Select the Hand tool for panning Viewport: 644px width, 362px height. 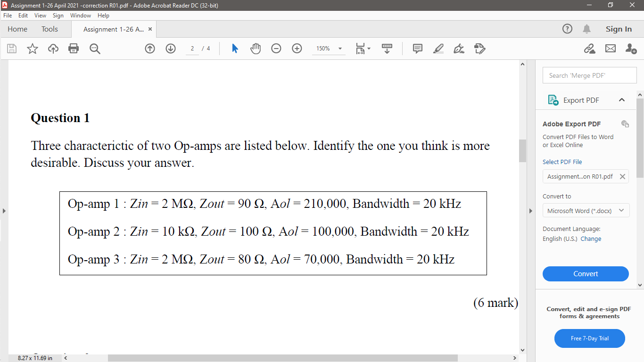click(x=255, y=49)
